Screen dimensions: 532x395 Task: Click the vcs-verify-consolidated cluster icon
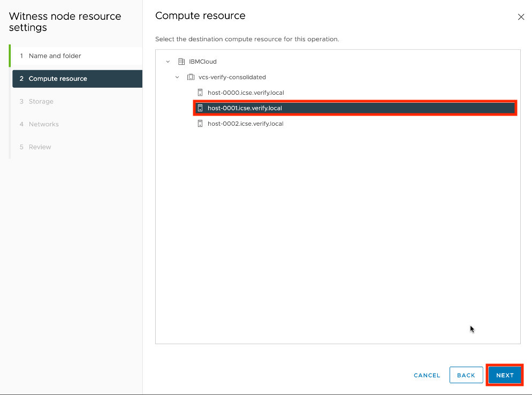(191, 77)
